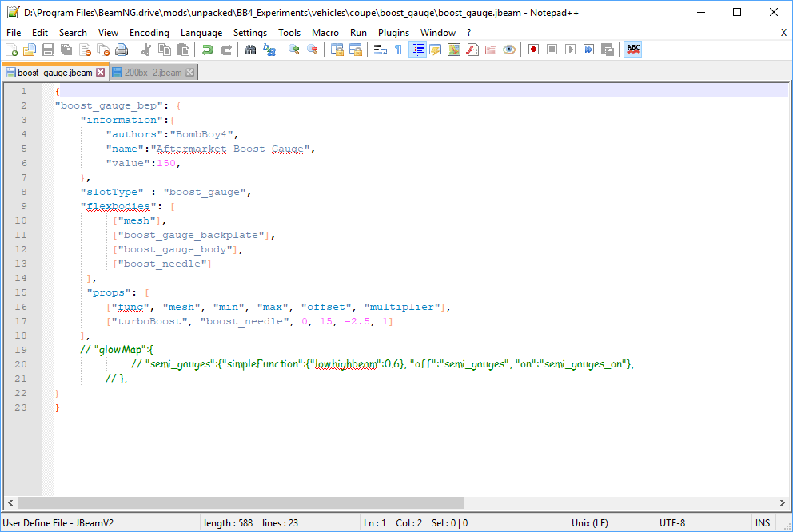Open Folder as Workspace icon
This screenshot has height=532, width=793.
[491, 50]
